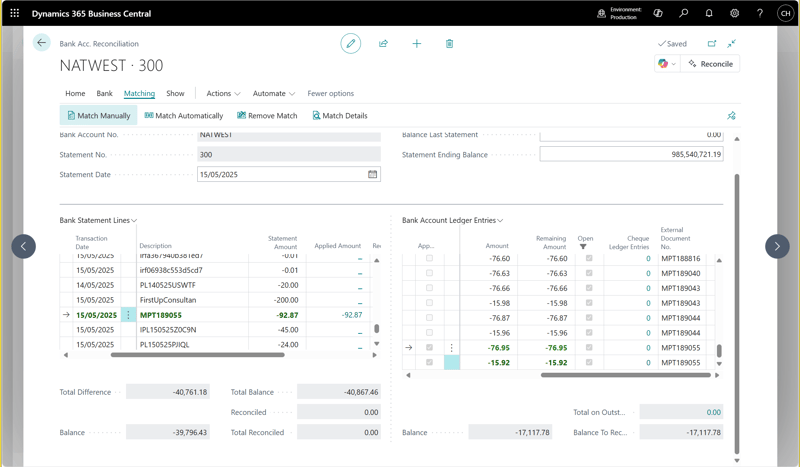800x467 pixels.
Task: Click the pencil edit icon
Action: [x=350, y=43]
